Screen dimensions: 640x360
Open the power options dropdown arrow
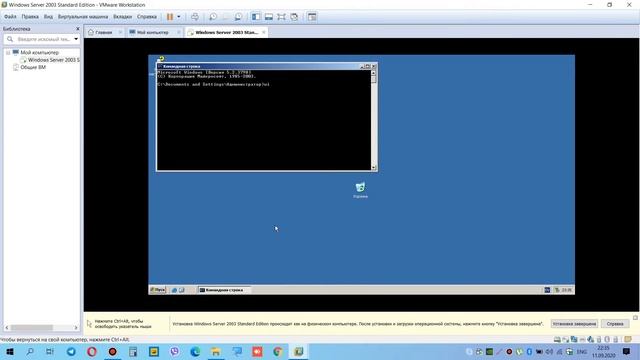179,17
